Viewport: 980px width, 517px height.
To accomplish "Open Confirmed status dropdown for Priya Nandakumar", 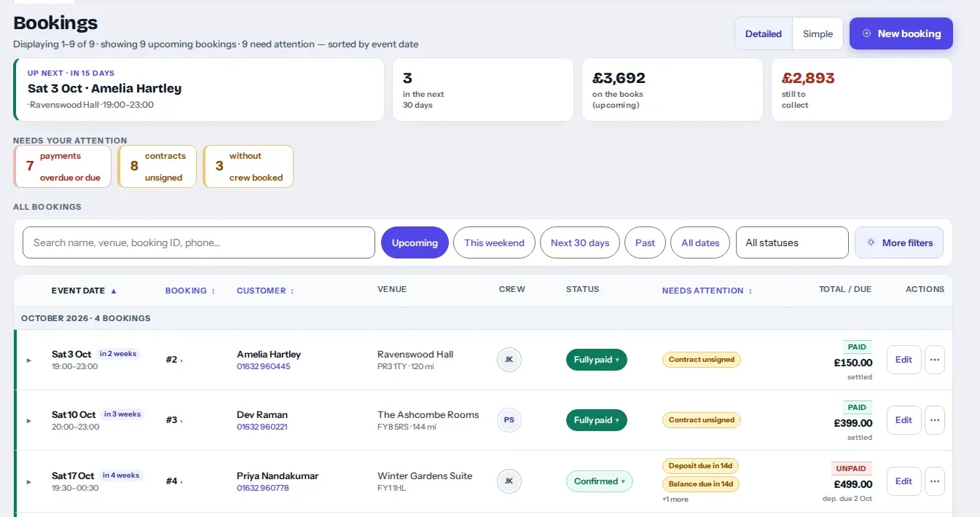I will (x=599, y=481).
